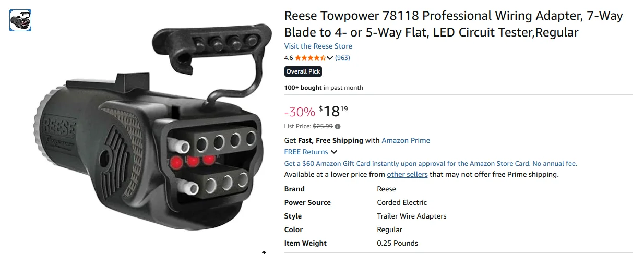The image size is (644, 254).
Task: Click the 4.6 rating number
Action: coord(289,58)
